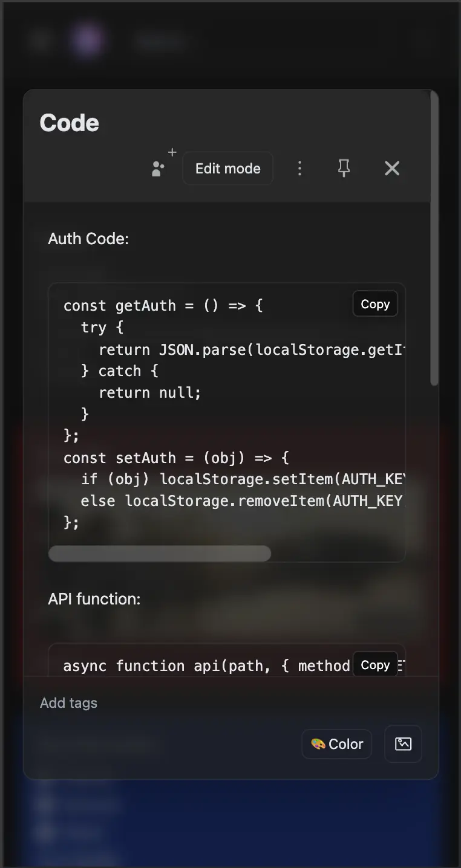
Task: Copy the Auth Code snippet
Action: [375, 304]
